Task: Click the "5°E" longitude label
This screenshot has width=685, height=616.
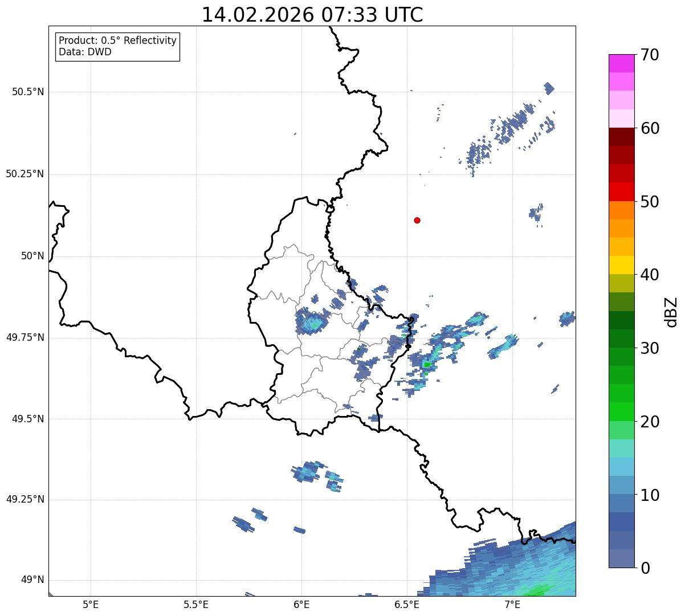Action: tap(91, 605)
